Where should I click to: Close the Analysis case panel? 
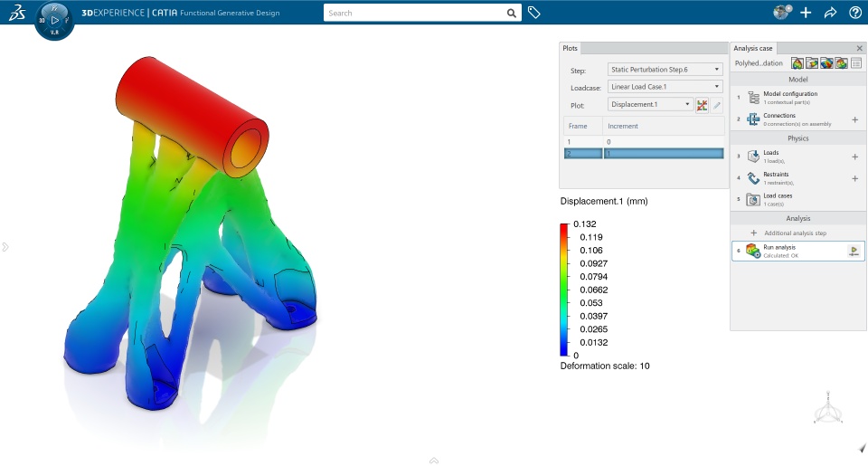(859, 48)
